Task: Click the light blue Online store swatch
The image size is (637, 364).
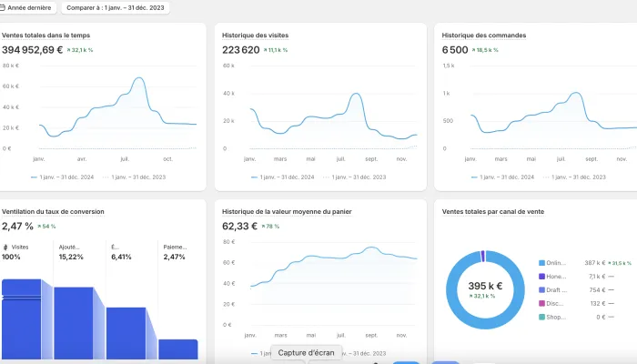Action: coord(541,263)
